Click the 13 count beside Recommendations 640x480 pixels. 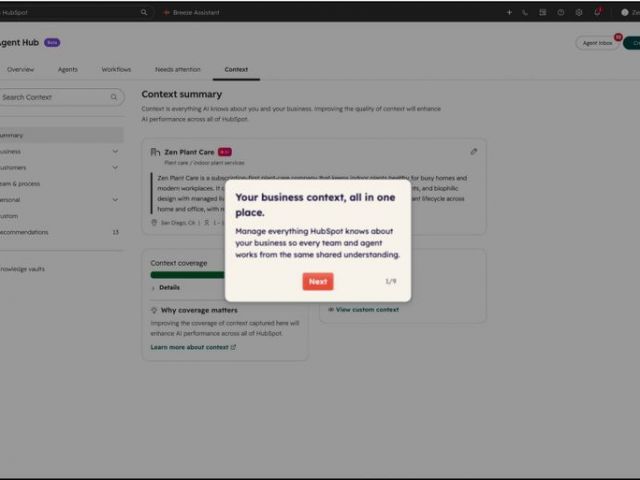(x=116, y=232)
